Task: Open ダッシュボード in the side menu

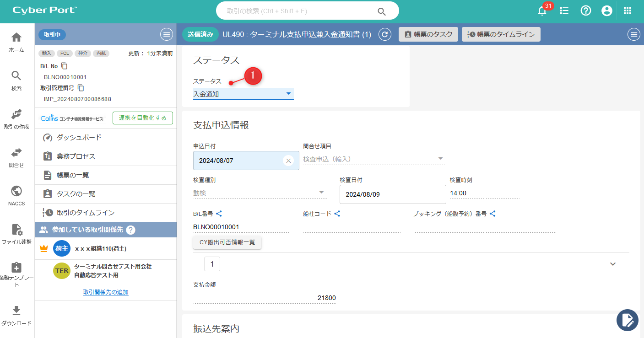Action: pos(79,138)
